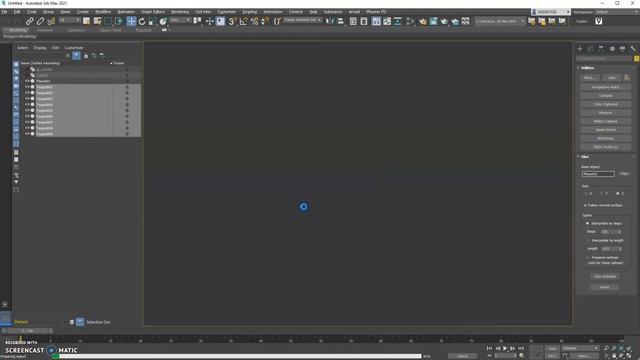The width and height of the screenshot is (640, 360).
Task: Hide Teapot005 using its eye icon
Action: click(27, 110)
